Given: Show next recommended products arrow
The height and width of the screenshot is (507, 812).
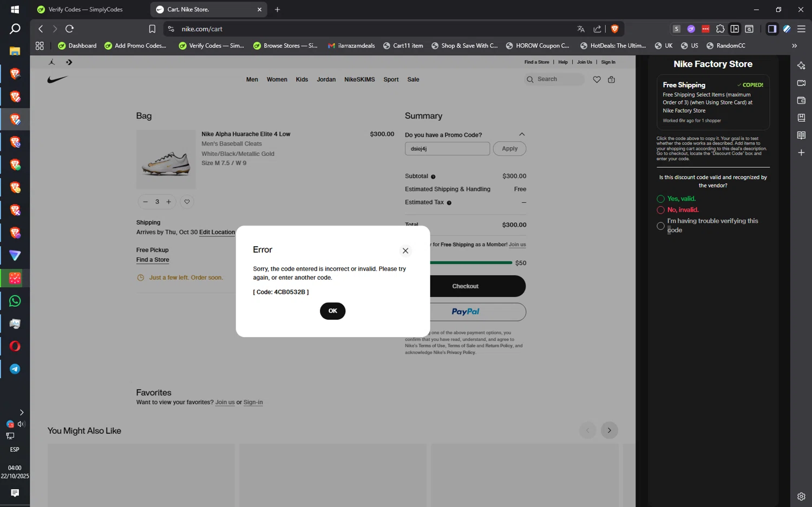Looking at the screenshot, I should pyautogui.click(x=609, y=430).
